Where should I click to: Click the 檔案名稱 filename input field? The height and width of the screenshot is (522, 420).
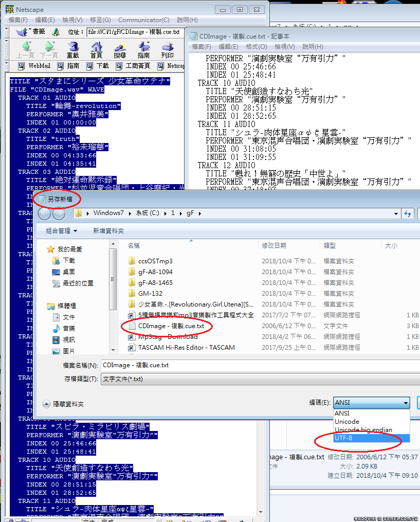pyautogui.click(x=257, y=365)
